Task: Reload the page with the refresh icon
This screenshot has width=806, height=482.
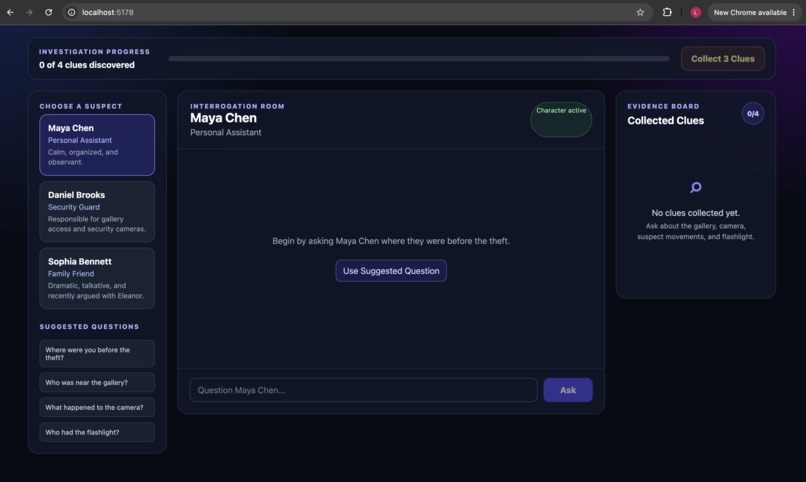Action: click(x=48, y=12)
